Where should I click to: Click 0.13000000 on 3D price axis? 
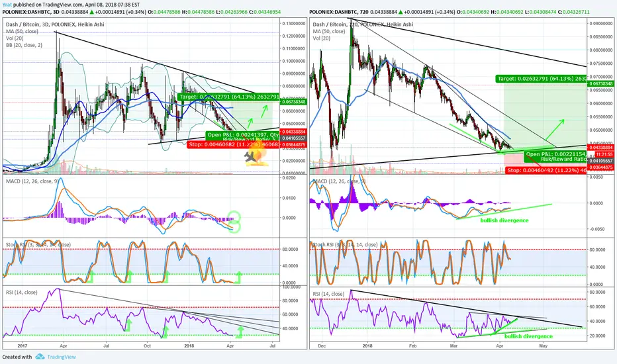tap(295, 24)
